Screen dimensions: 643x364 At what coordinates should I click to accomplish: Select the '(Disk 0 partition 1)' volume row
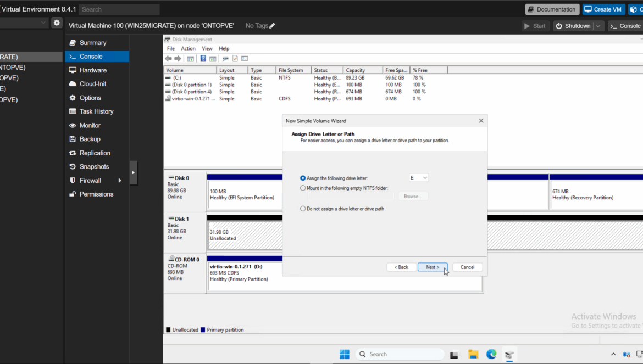pos(306,85)
